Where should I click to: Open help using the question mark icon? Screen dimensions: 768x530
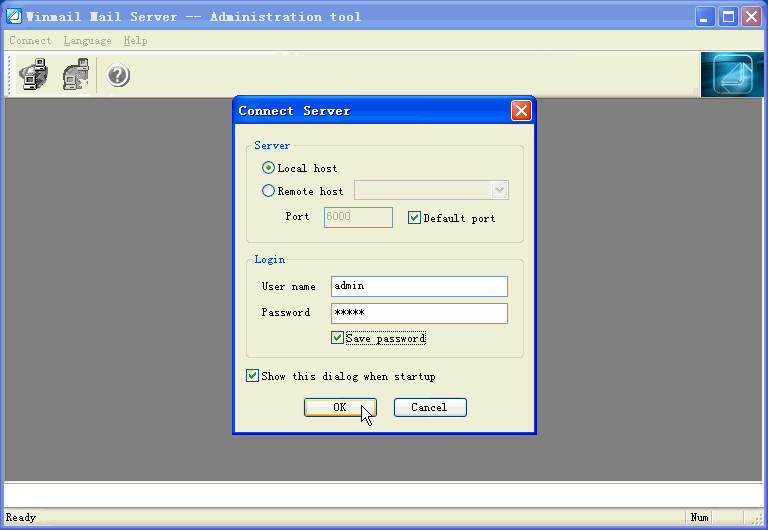(118, 75)
